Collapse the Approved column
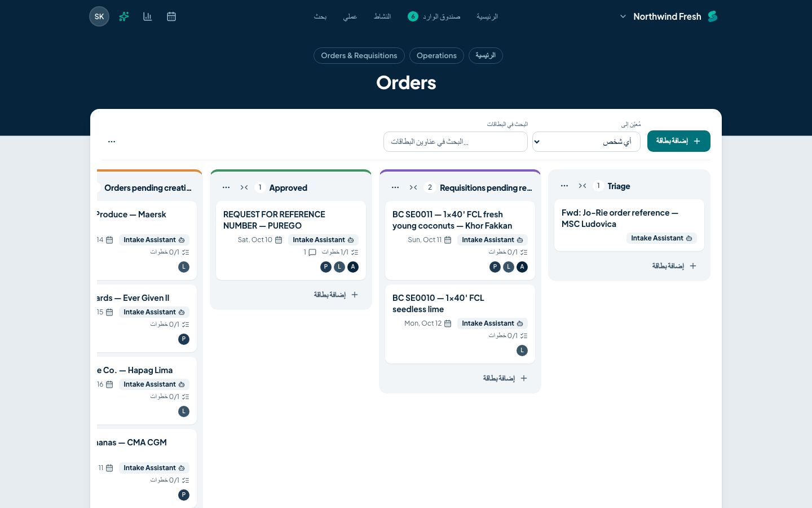The width and height of the screenshot is (812, 508). (244, 187)
